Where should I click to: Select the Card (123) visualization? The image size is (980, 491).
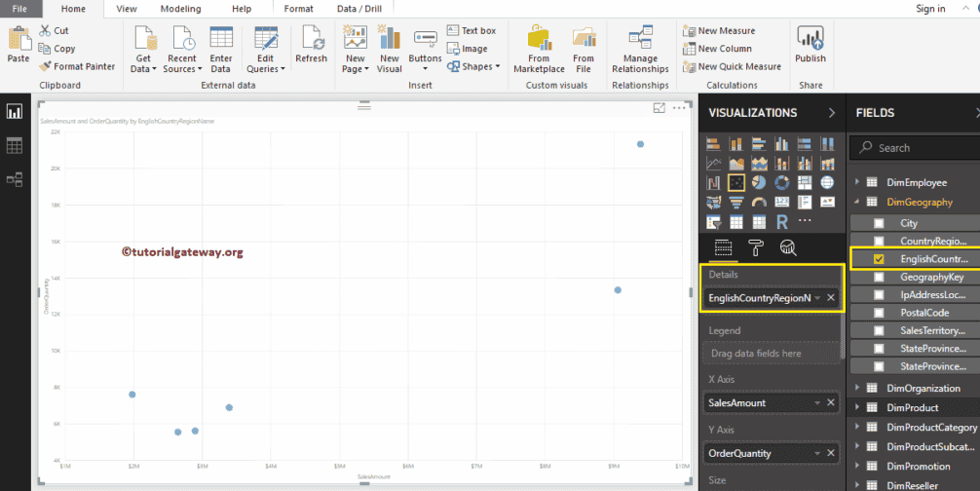(x=782, y=202)
